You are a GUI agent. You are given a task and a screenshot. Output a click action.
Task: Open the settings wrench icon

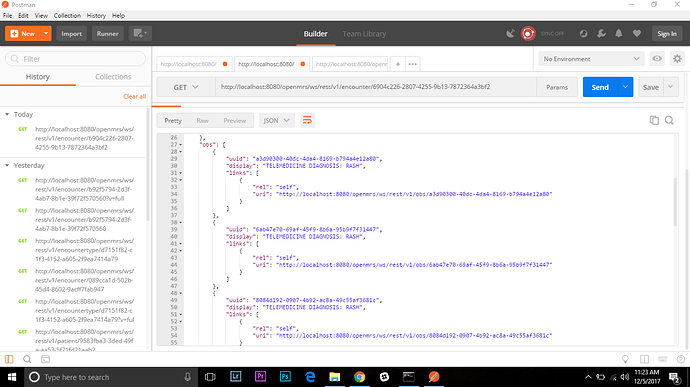(601, 33)
